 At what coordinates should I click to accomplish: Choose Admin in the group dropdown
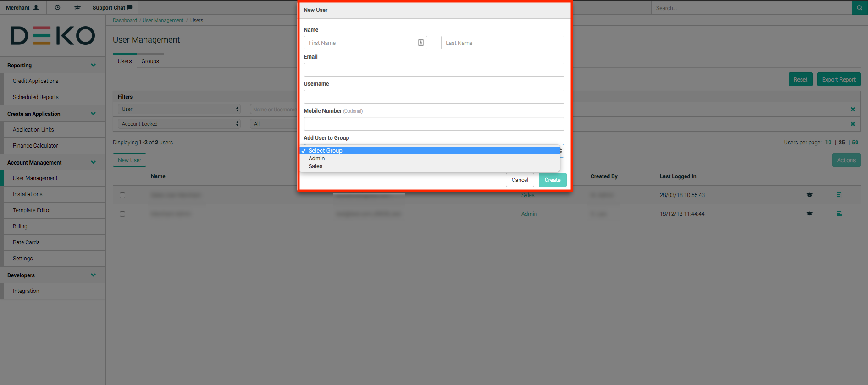coord(430,159)
